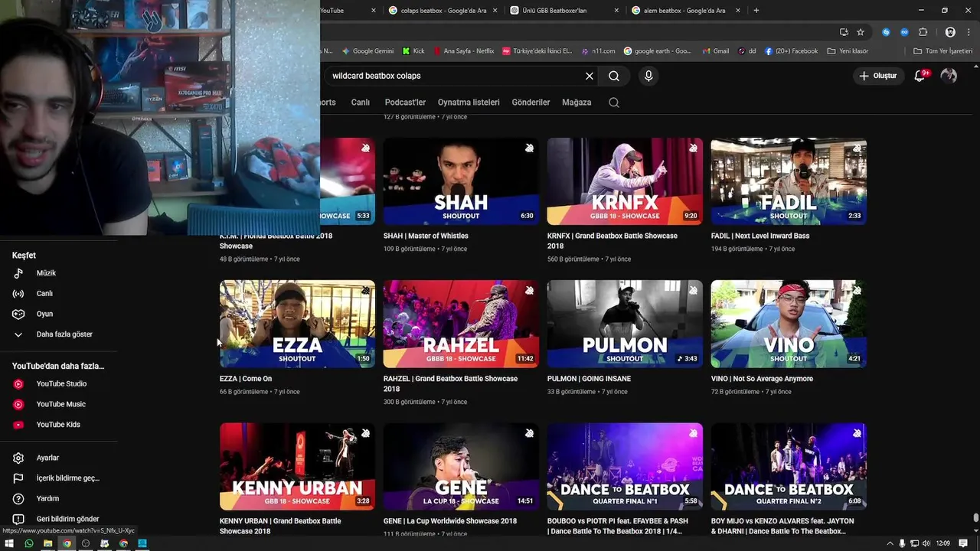Click the page vertical scrollbar thumb
The image size is (980, 551).
[975, 518]
